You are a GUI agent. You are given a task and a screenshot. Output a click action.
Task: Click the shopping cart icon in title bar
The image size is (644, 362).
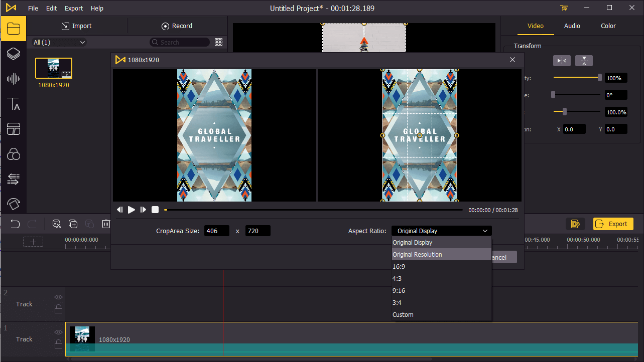(564, 8)
